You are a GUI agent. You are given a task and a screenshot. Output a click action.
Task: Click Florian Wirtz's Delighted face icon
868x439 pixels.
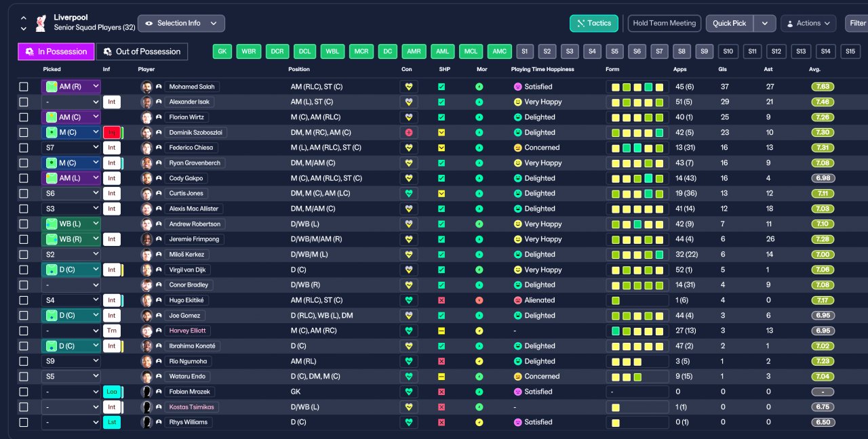coord(518,117)
